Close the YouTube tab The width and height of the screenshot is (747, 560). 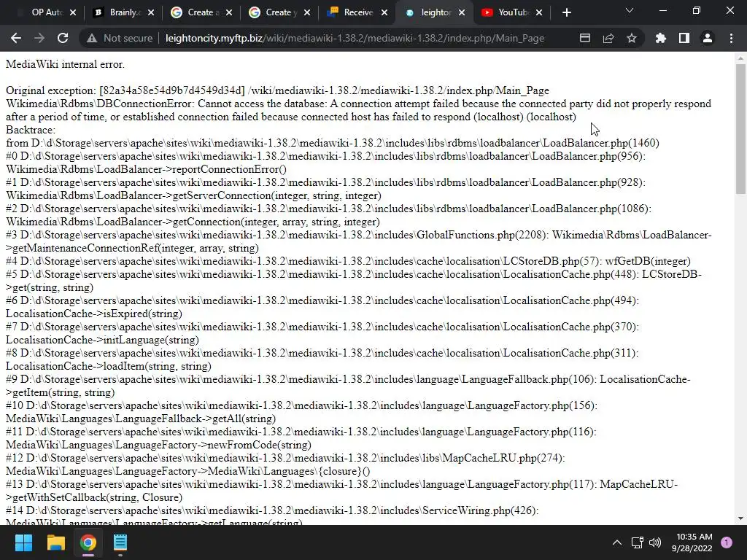pyautogui.click(x=539, y=13)
